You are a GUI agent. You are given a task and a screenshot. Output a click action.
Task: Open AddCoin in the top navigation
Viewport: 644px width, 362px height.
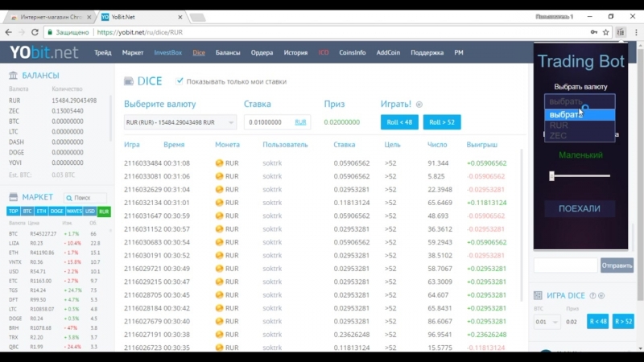388,52
